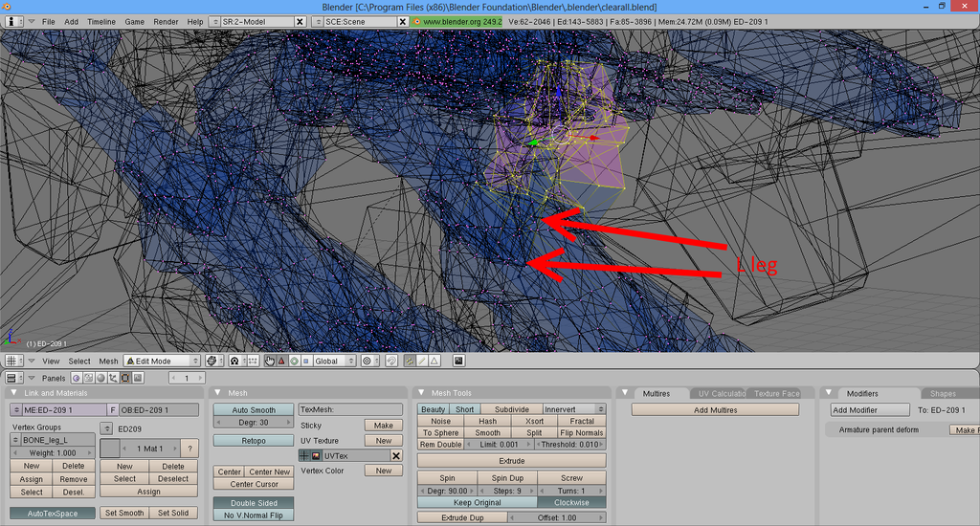Switch to Object context icon
The image size is (980, 526).
113,378
